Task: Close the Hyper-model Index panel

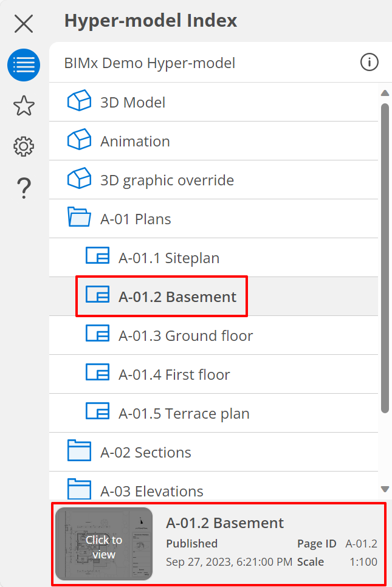Action: click(x=24, y=24)
